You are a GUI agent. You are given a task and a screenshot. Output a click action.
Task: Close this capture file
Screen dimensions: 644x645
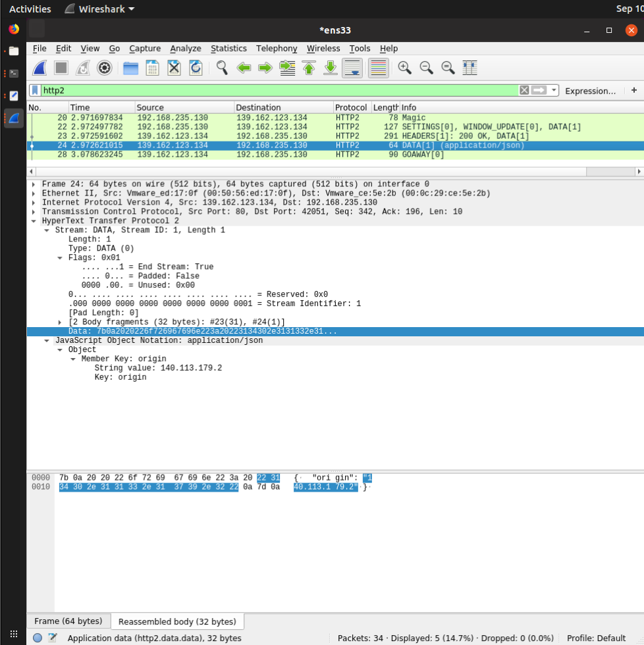[174, 68]
